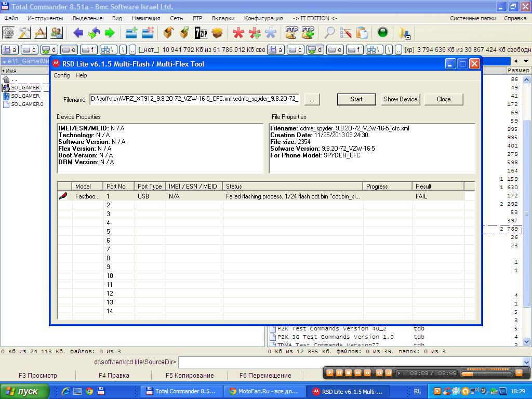Open the Файл menu
This screenshot has width=532, height=399.
pyautogui.click(x=11, y=18)
